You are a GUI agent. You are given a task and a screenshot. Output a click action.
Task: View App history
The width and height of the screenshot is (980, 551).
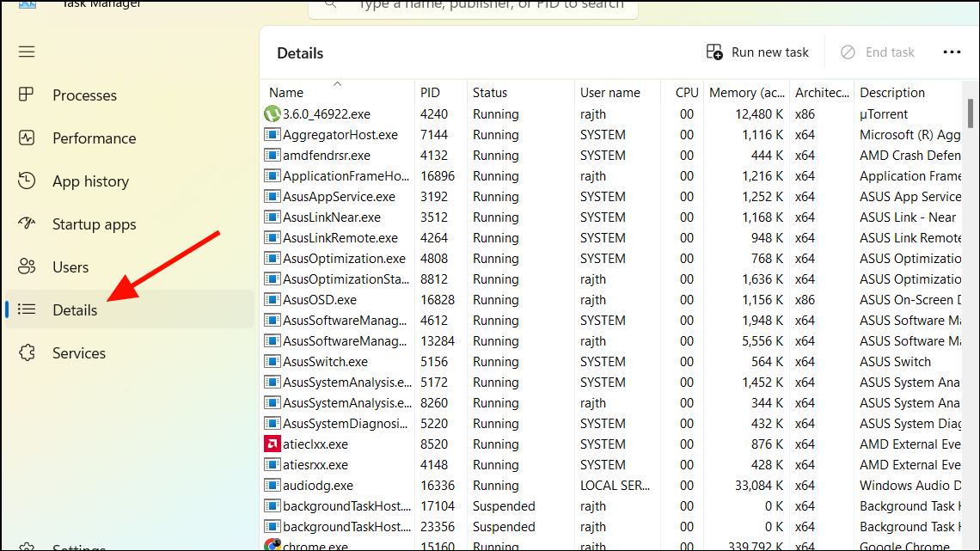pyautogui.click(x=89, y=181)
